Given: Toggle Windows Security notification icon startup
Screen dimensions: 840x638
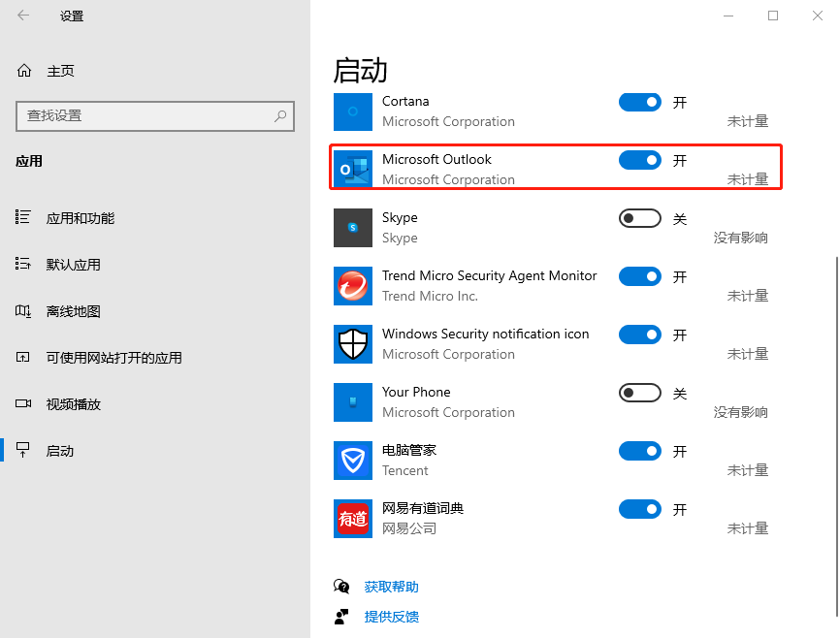Looking at the screenshot, I should coord(639,335).
